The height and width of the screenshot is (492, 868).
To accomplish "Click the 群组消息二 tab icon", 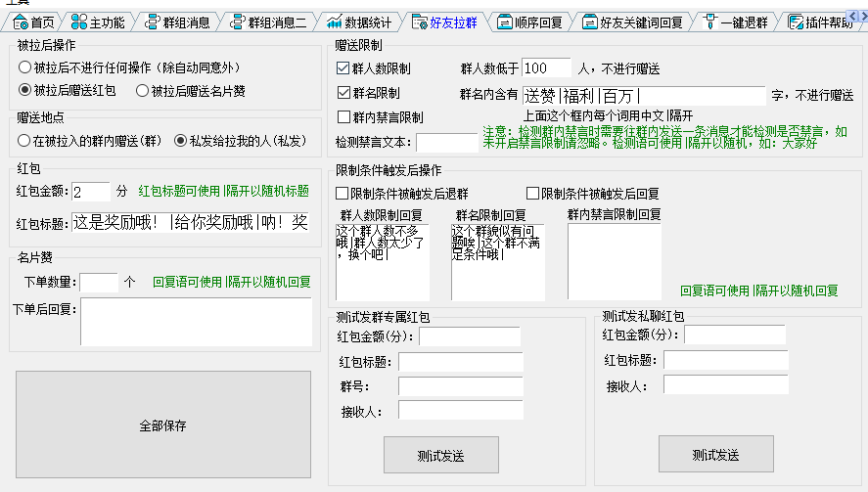I will pos(238,22).
